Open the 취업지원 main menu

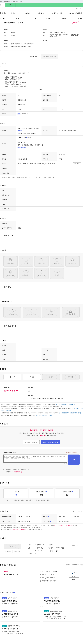(x=28, y=13)
